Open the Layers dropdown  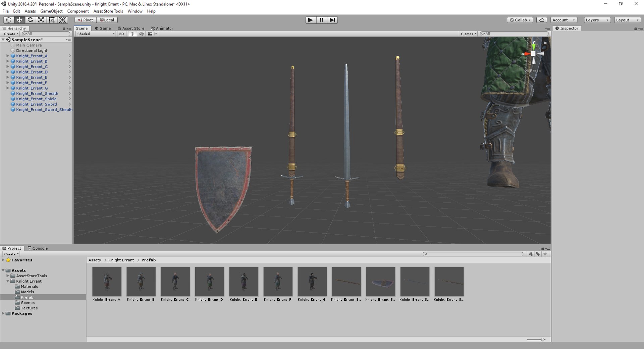[x=597, y=20]
